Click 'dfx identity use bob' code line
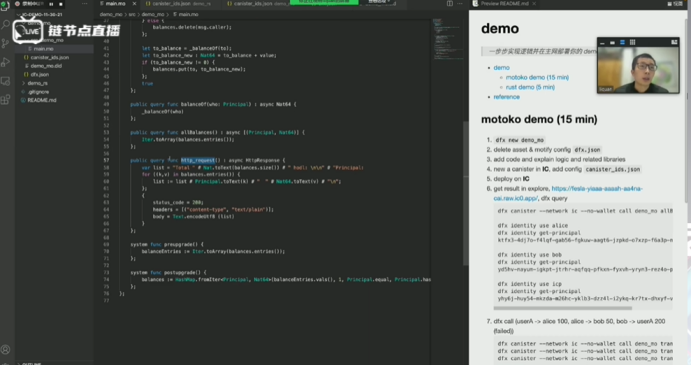Image resolution: width=692 pixels, height=365 pixels. click(x=530, y=255)
